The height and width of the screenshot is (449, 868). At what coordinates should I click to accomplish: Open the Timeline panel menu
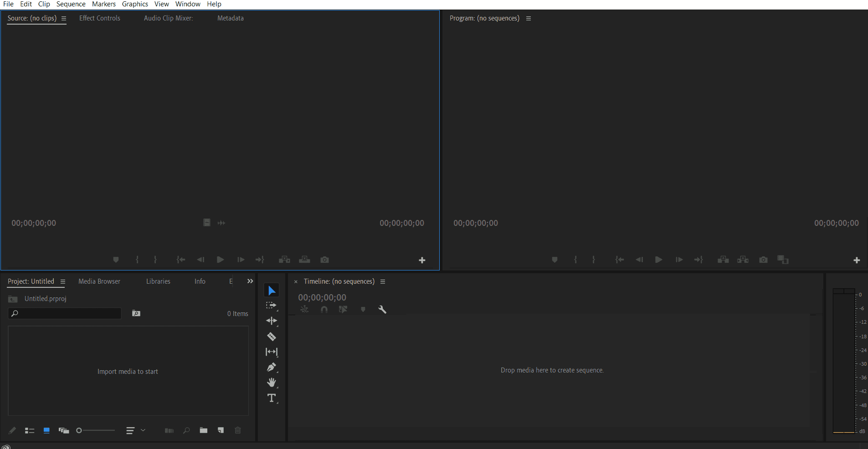point(383,282)
